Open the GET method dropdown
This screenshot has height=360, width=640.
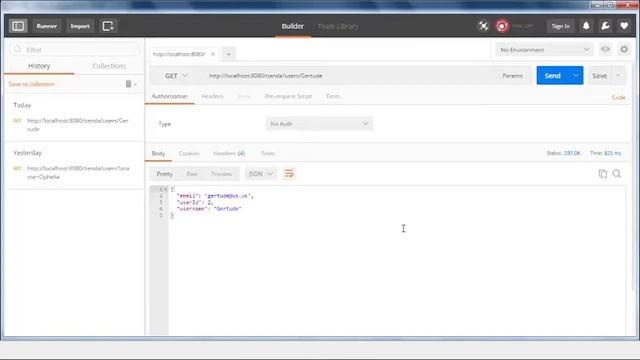point(176,76)
